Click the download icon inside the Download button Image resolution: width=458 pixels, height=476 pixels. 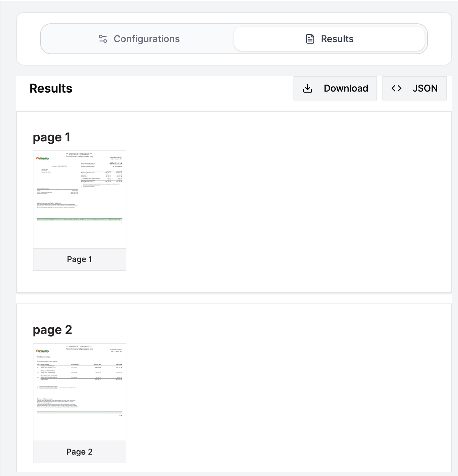point(308,88)
